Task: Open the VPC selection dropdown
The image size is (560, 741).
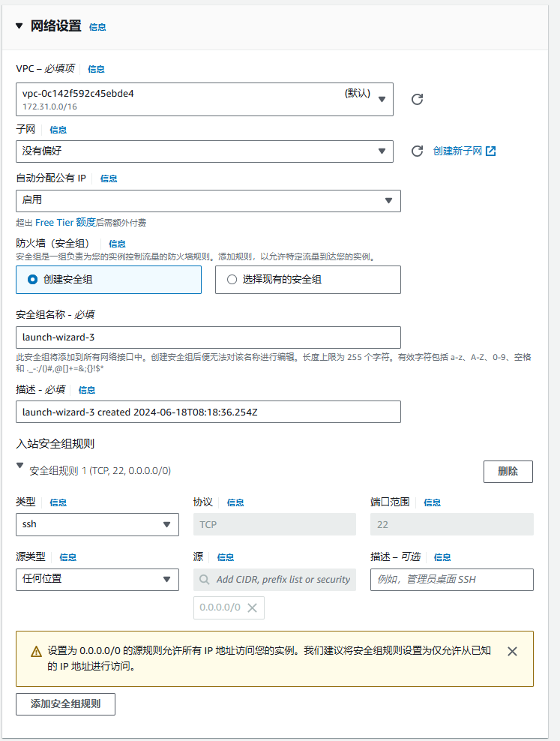Action: coord(204,99)
